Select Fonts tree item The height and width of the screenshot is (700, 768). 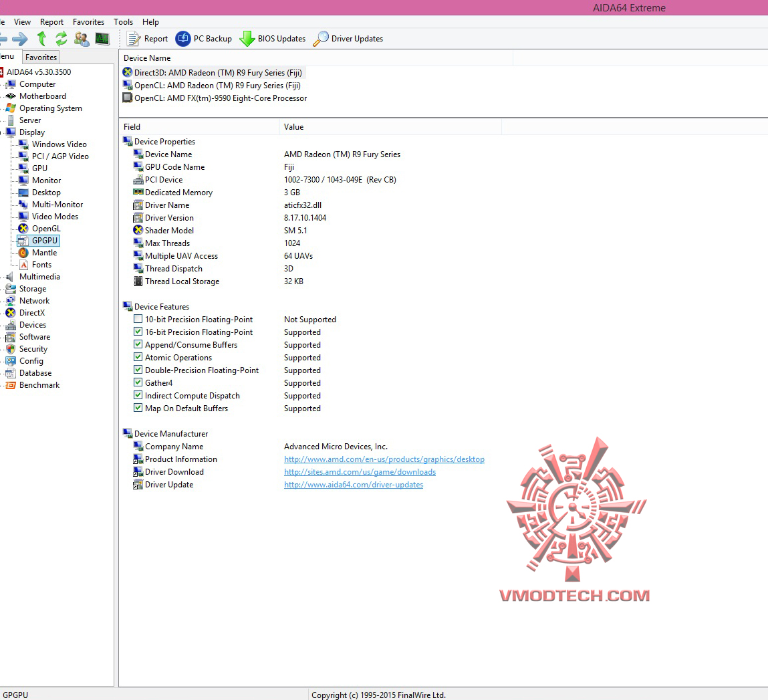coord(41,265)
